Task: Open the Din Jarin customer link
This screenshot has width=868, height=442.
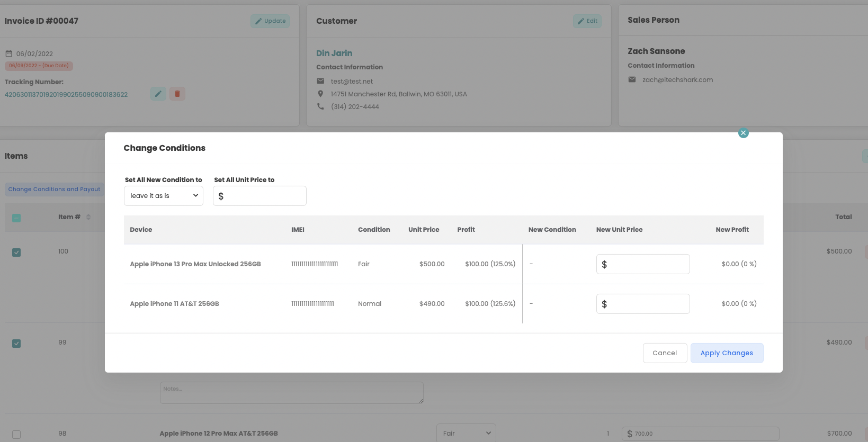Action: [x=334, y=53]
